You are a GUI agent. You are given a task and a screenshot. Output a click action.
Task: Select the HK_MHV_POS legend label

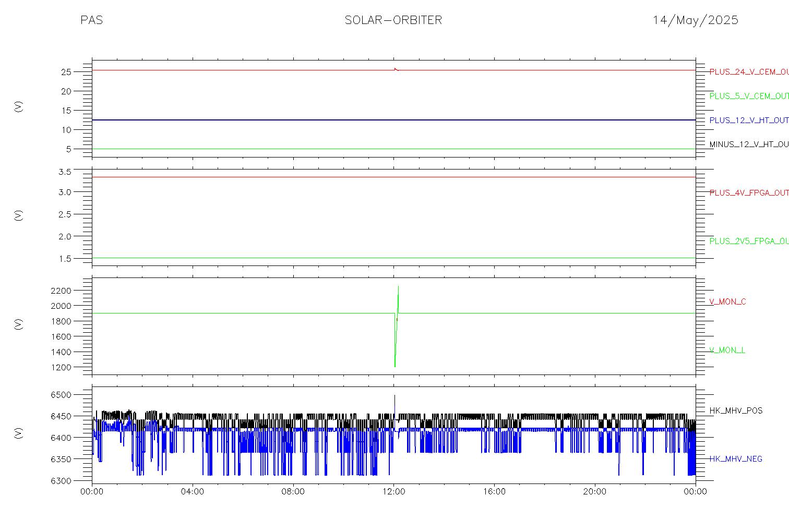pos(736,411)
